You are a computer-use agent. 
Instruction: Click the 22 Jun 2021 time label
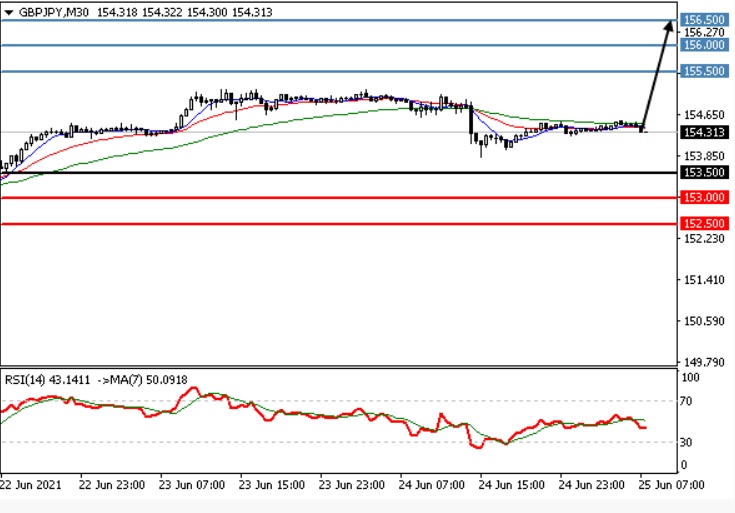[31, 485]
